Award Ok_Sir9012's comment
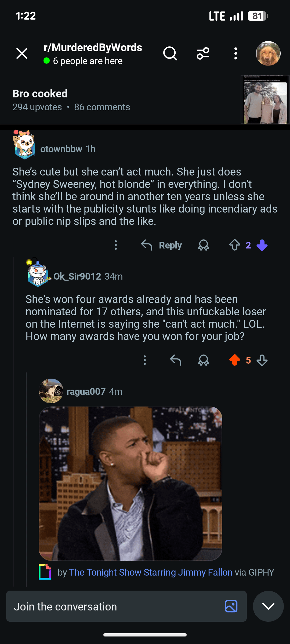Screen dimensions: 290x644 (203, 360)
